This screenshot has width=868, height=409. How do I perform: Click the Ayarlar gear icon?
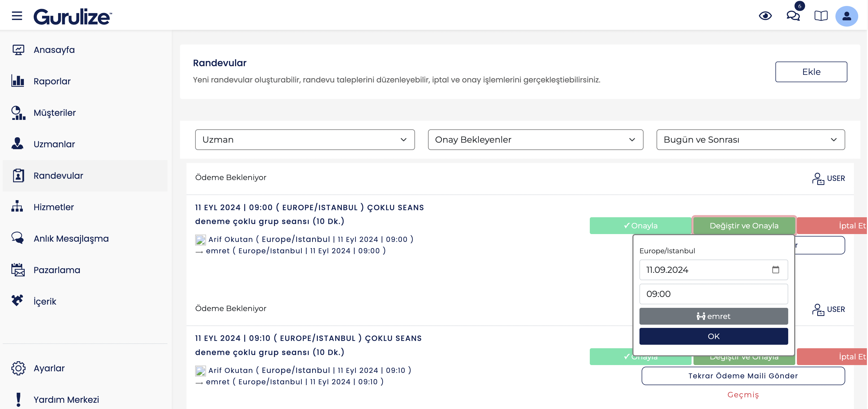(x=18, y=368)
